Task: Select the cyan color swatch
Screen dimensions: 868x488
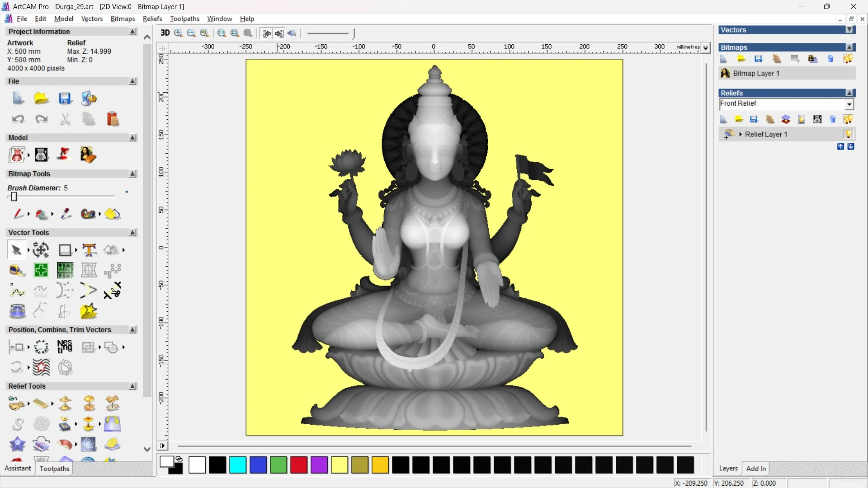Action: pos(238,465)
